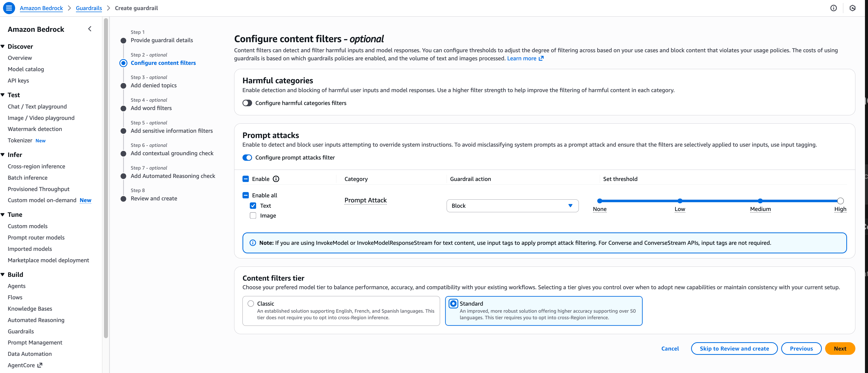Check the Image checkbox

tap(253, 216)
